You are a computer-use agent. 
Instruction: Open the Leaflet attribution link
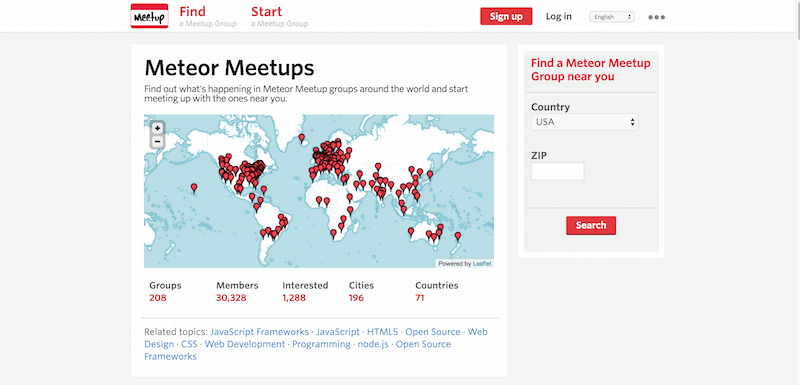482,264
